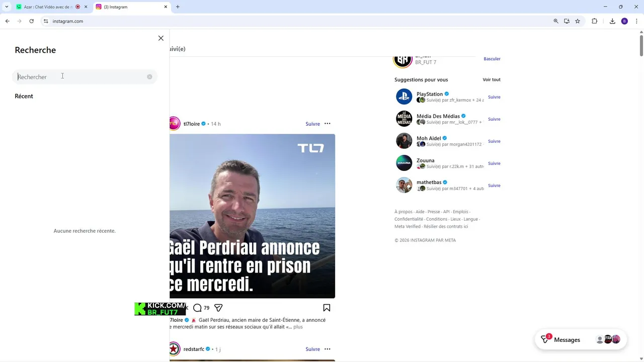Bookmark this page with star icon
This screenshot has height=362, width=644.
click(x=578, y=21)
